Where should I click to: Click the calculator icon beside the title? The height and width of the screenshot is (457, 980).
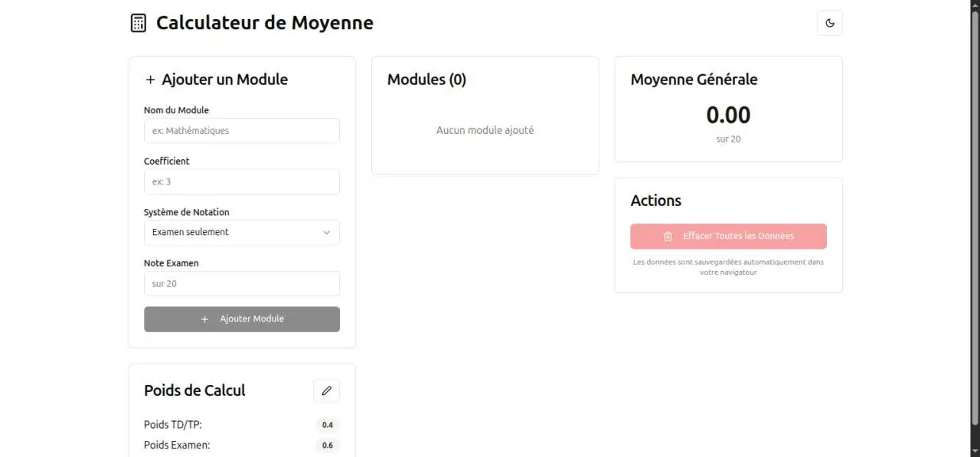[138, 23]
